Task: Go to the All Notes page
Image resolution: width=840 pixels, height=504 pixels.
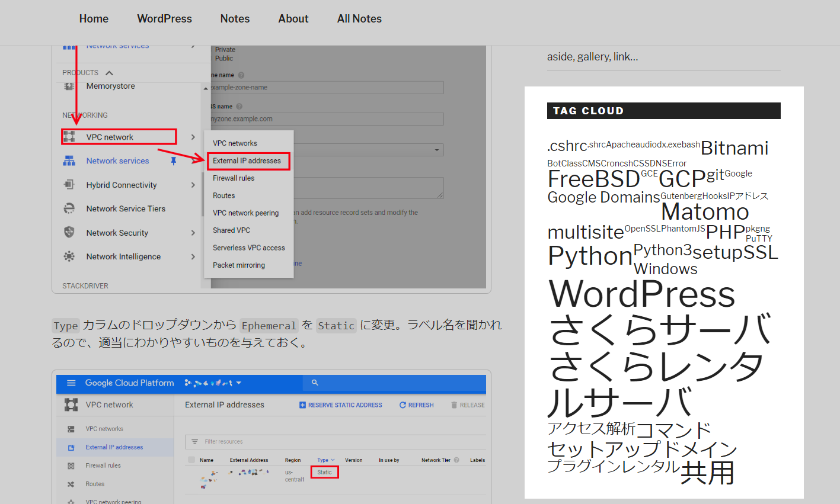Action: click(359, 19)
